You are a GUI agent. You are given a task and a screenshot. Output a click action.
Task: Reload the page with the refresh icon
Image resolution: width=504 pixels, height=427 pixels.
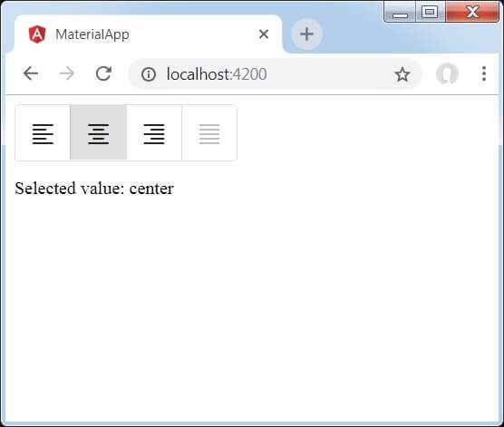click(x=103, y=73)
